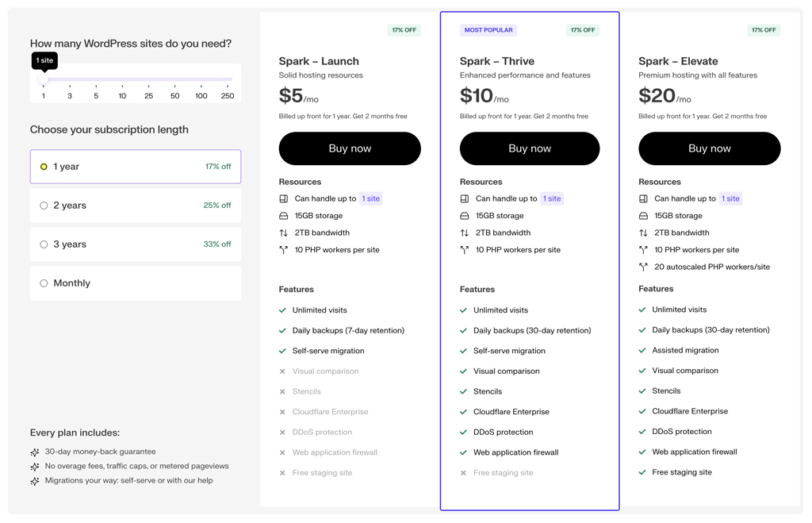Click the 1 site badge in Spark Thrive
812x523 pixels.
[552, 198]
